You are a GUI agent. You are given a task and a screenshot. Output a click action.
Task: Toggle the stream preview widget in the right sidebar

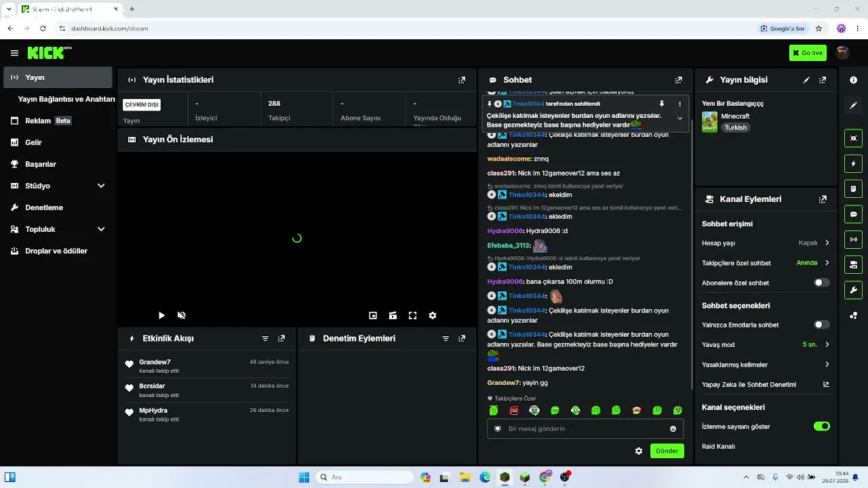[853, 138]
